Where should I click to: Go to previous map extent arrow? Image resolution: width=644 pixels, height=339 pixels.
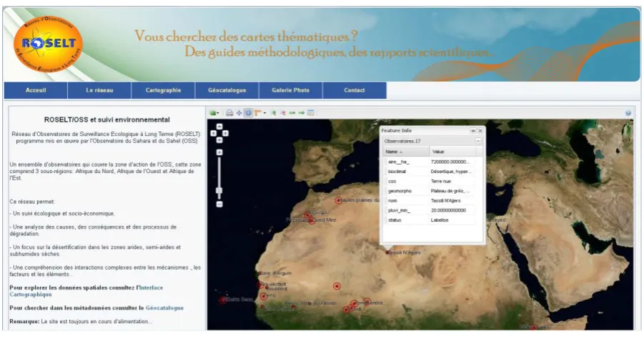click(292, 113)
